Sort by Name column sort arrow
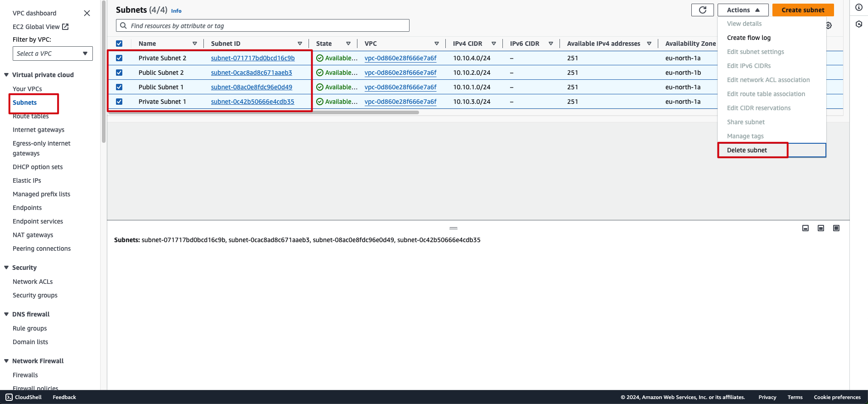 pos(195,44)
